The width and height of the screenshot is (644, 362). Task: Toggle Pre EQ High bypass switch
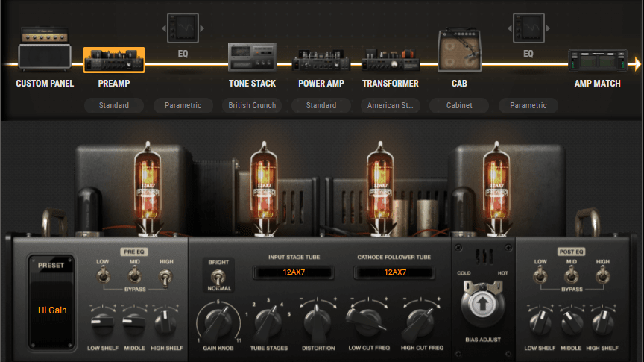[165, 277]
